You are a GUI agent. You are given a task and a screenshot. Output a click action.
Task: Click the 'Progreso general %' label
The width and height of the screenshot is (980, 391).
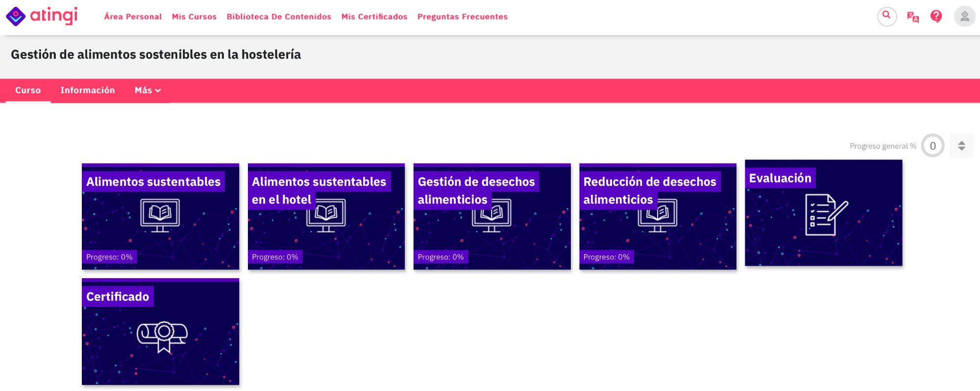point(883,146)
